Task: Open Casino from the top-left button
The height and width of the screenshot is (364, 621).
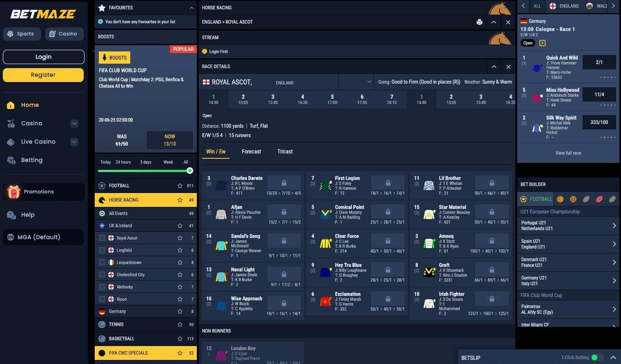Action: tap(65, 34)
